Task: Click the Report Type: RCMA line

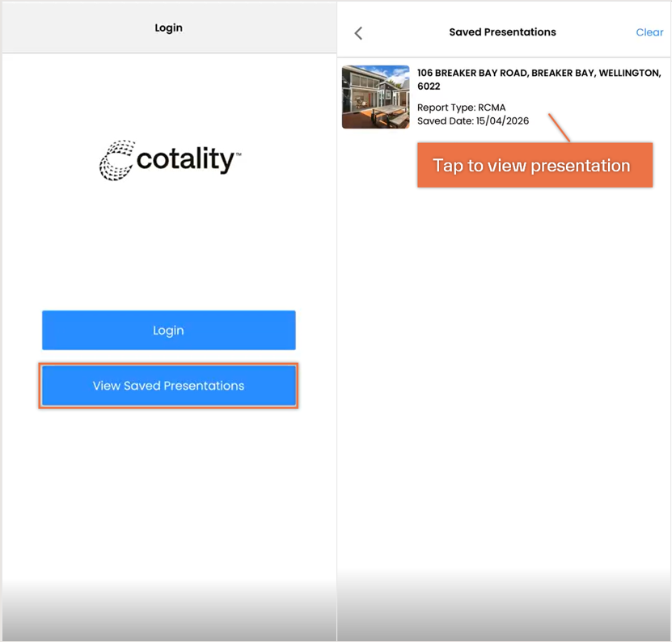Action: (461, 108)
